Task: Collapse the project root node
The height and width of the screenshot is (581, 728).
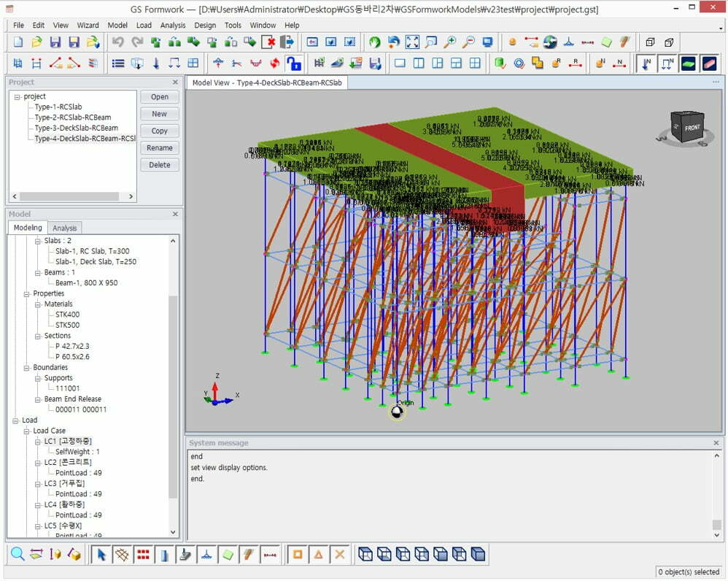Action: coord(18,96)
